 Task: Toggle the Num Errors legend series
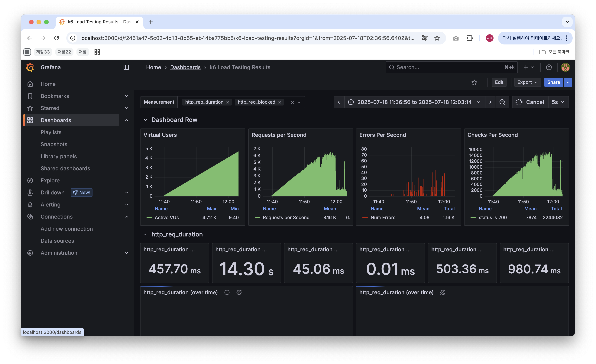383,217
